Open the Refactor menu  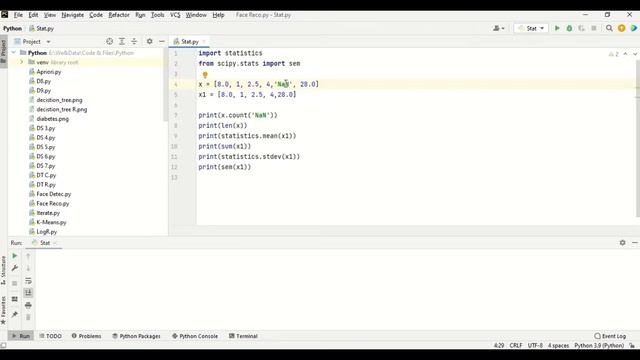119,15
